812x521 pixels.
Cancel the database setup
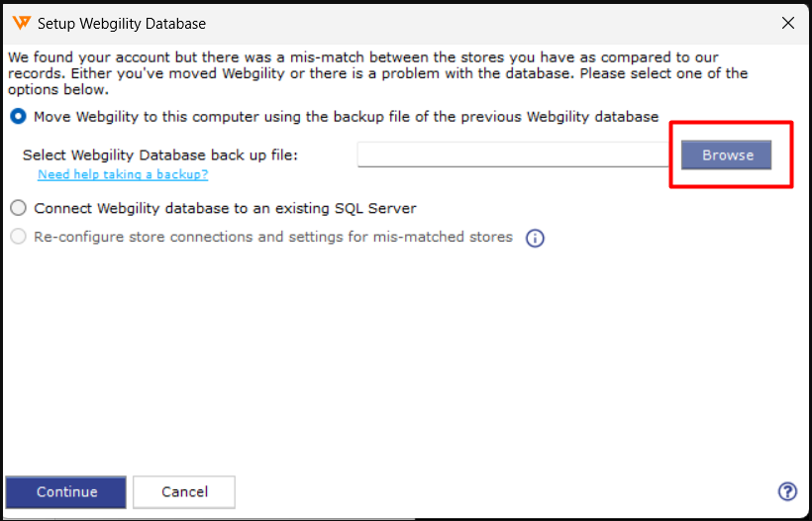(184, 491)
